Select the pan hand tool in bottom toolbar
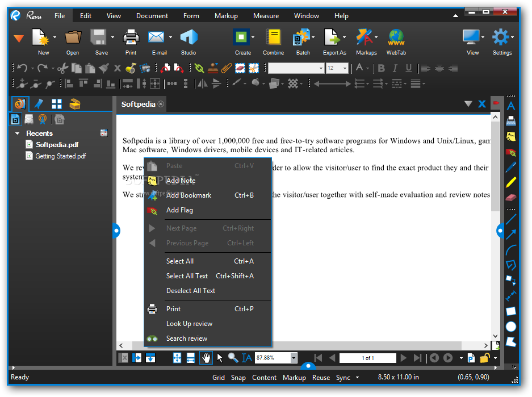532x397 pixels. (206, 358)
